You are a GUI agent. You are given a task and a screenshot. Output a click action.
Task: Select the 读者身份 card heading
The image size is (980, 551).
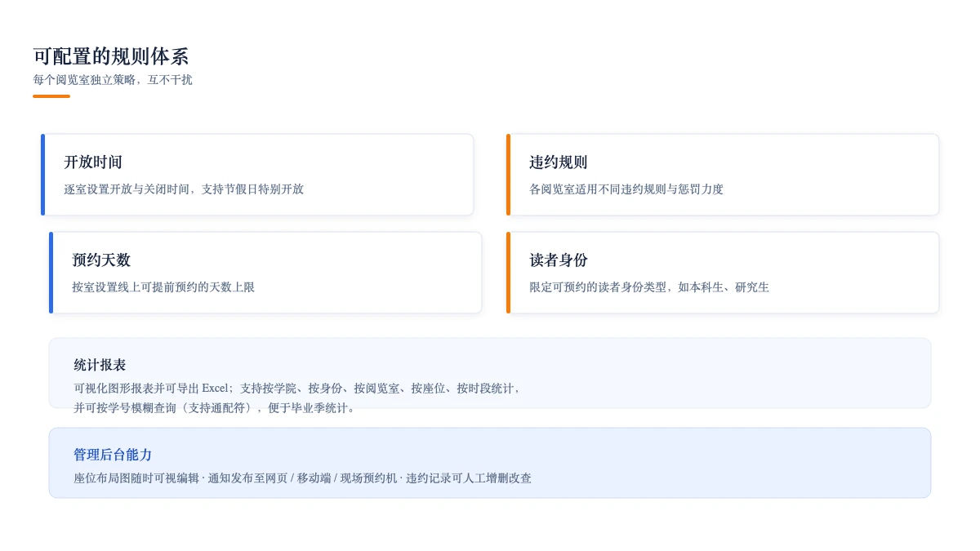559,260
